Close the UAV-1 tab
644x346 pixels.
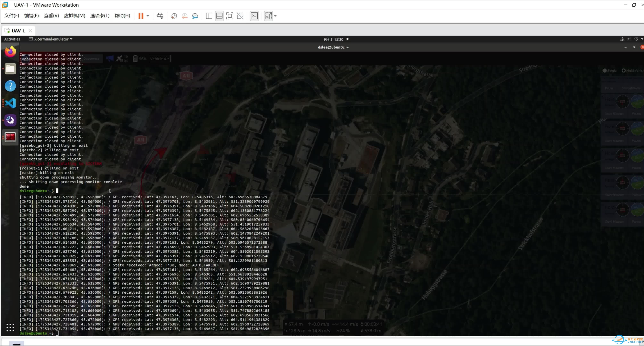click(30, 31)
